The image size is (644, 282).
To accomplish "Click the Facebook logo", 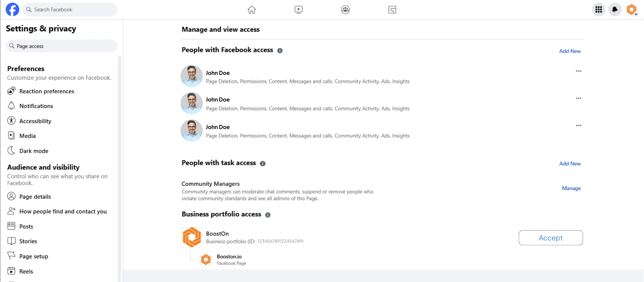I will click(x=12, y=9).
